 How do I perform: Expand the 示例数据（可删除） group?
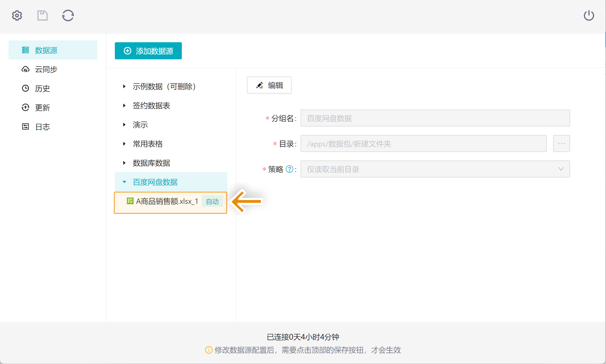pyautogui.click(x=124, y=86)
